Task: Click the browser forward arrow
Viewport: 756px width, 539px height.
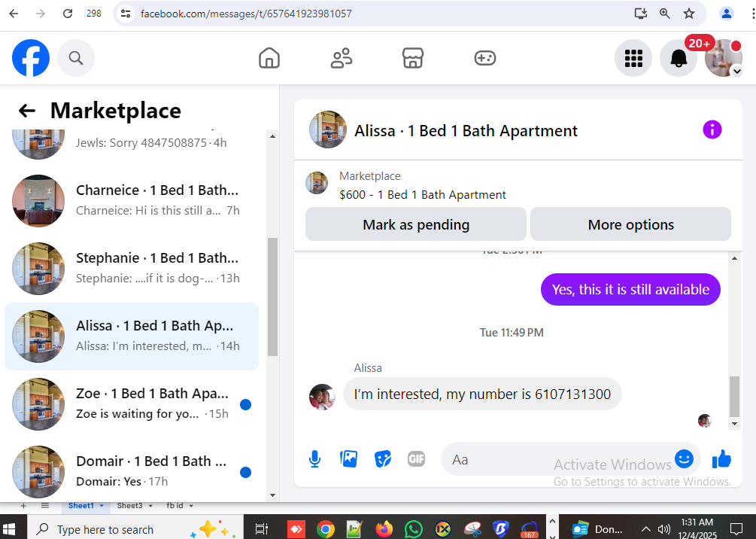Action: coord(41,14)
